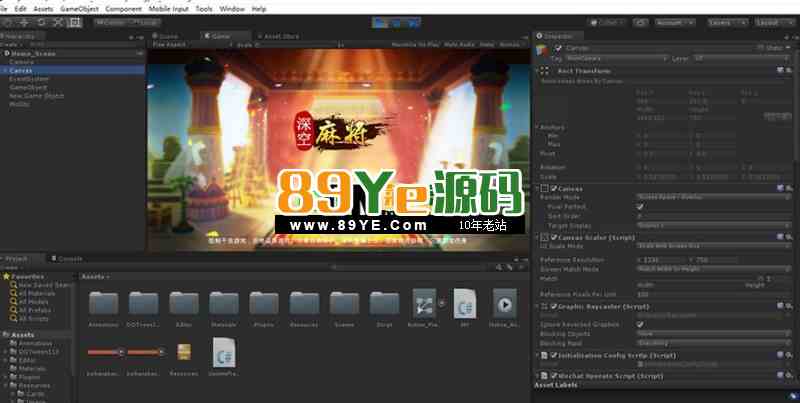Disable Initialization Config Script checkbox
Viewport: 800px width, 403px height.
[554, 356]
